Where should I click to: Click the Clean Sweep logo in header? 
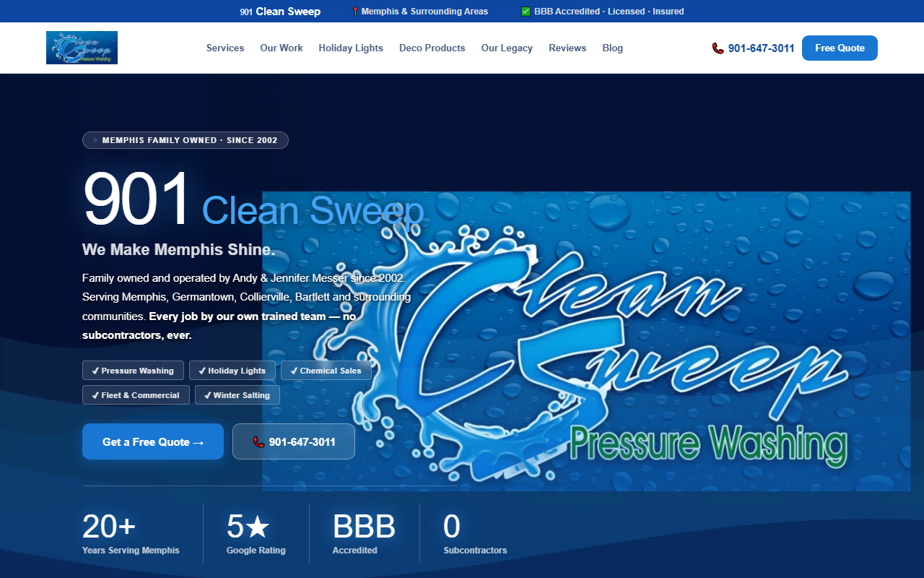[x=82, y=48]
